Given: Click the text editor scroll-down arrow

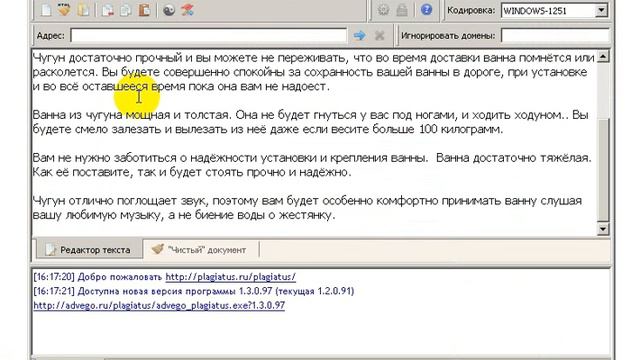Looking at the screenshot, I should coord(603,229).
